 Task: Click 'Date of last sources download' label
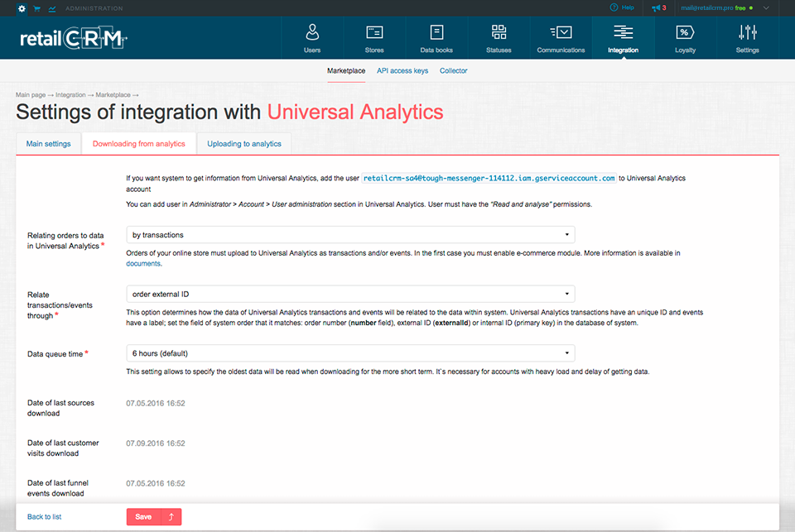coord(60,408)
